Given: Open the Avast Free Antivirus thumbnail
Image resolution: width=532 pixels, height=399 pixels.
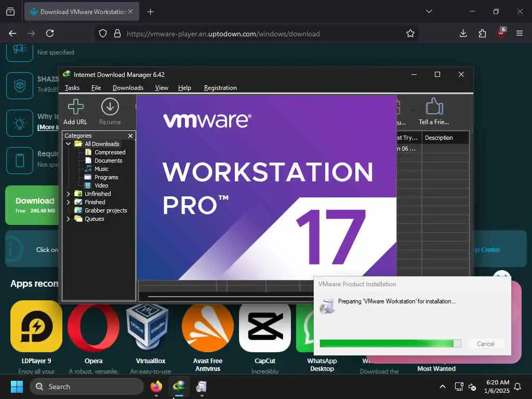Looking at the screenshot, I should (208, 327).
